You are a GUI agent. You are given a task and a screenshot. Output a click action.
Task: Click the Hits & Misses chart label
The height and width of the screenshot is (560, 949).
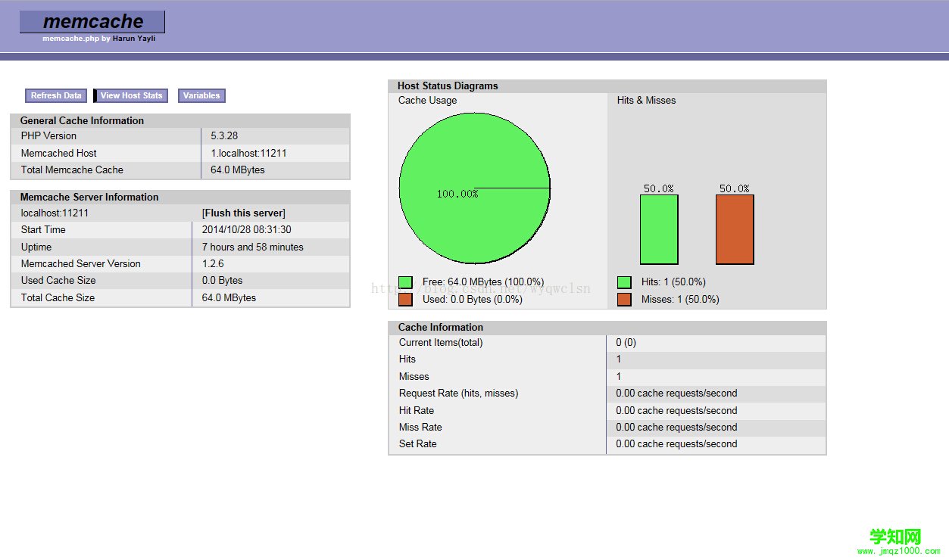pyautogui.click(x=647, y=101)
